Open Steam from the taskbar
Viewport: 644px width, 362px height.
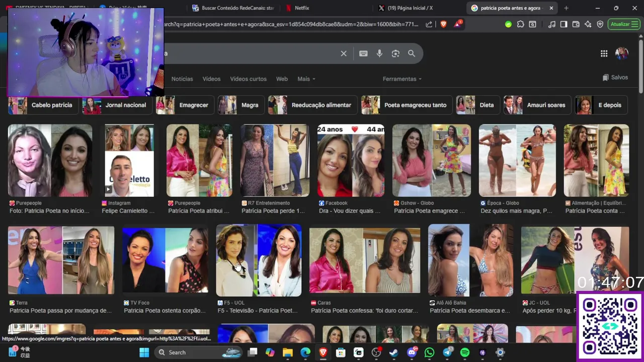tap(393, 352)
